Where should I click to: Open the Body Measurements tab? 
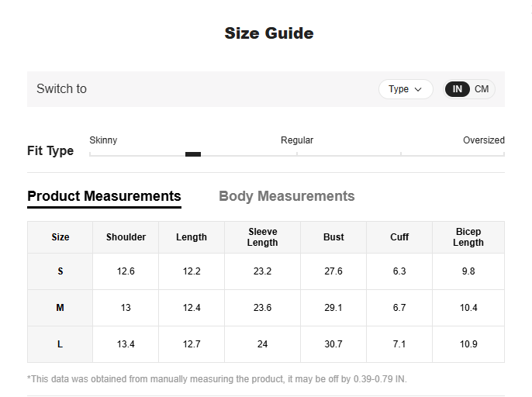pyautogui.click(x=287, y=196)
